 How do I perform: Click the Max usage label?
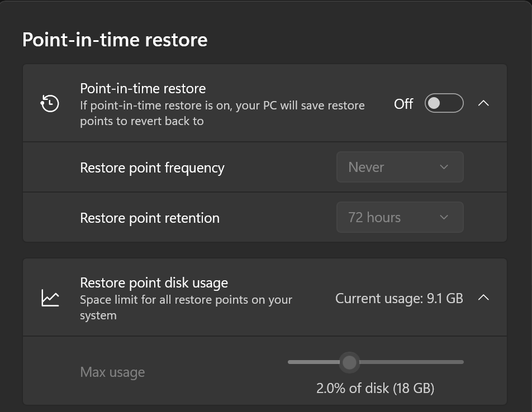click(112, 372)
